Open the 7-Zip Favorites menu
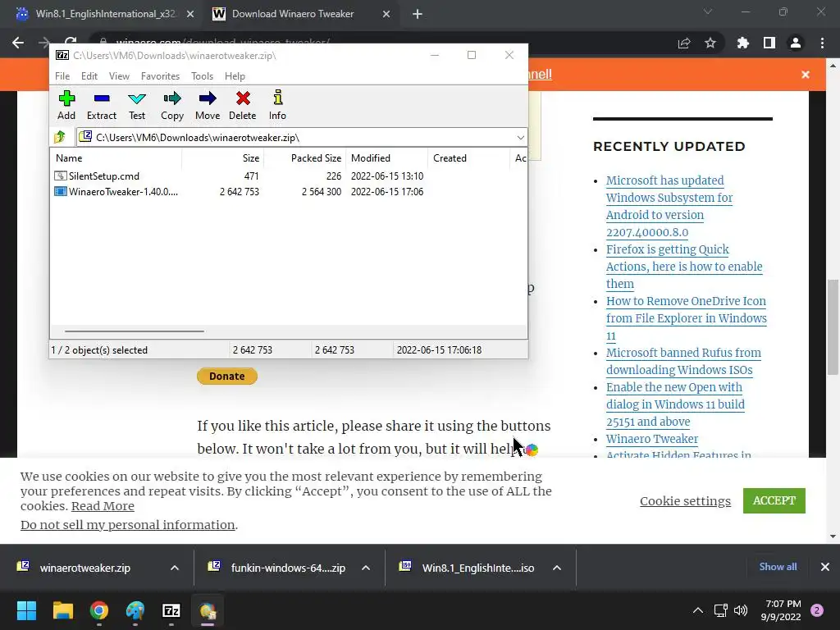The image size is (840, 630). 160,76
